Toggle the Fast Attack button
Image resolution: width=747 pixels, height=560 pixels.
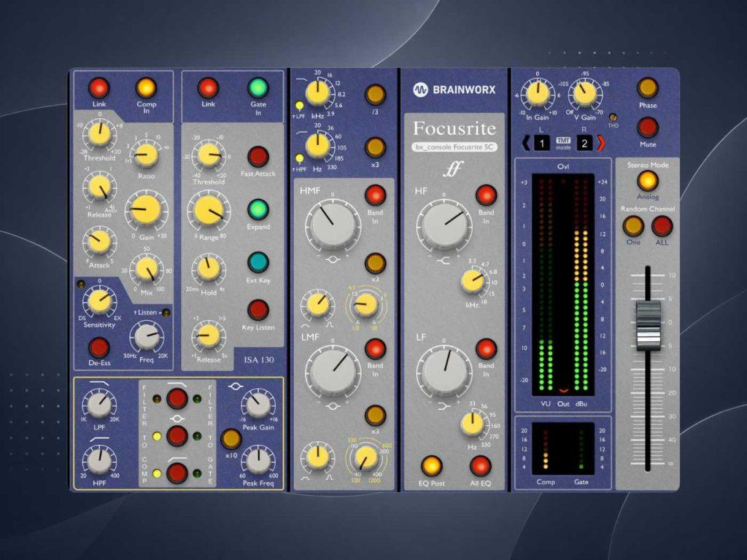point(258,157)
